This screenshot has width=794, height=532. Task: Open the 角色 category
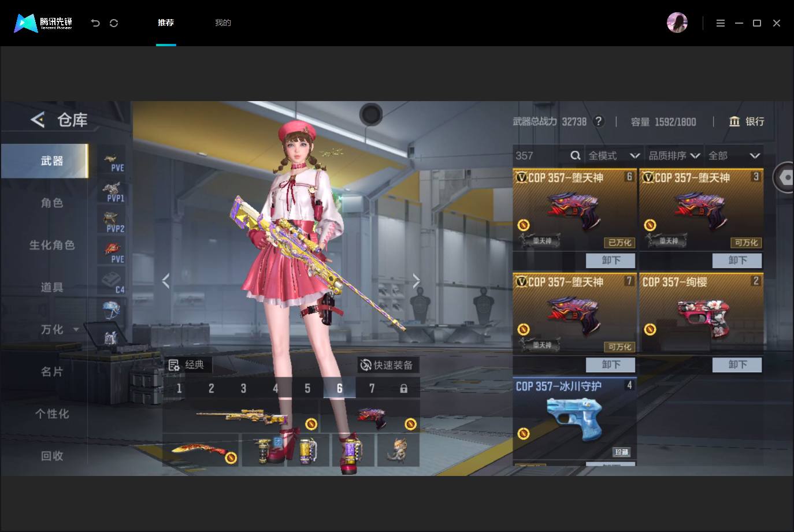point(51,203)
